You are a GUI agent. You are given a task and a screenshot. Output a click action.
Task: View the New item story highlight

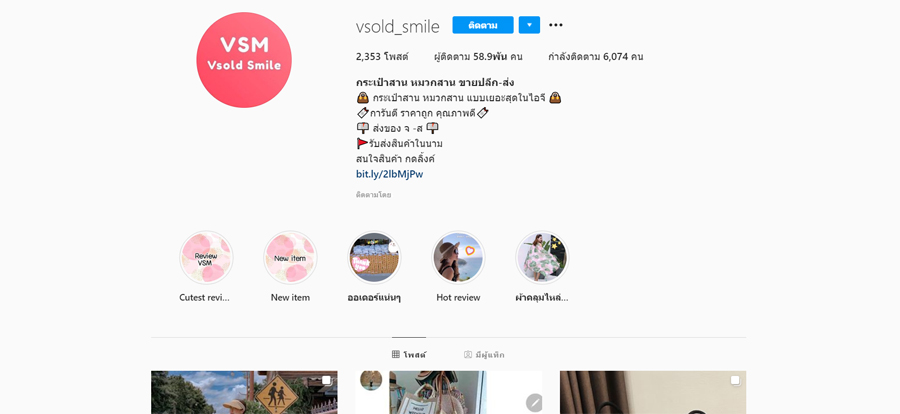[290, 258]
